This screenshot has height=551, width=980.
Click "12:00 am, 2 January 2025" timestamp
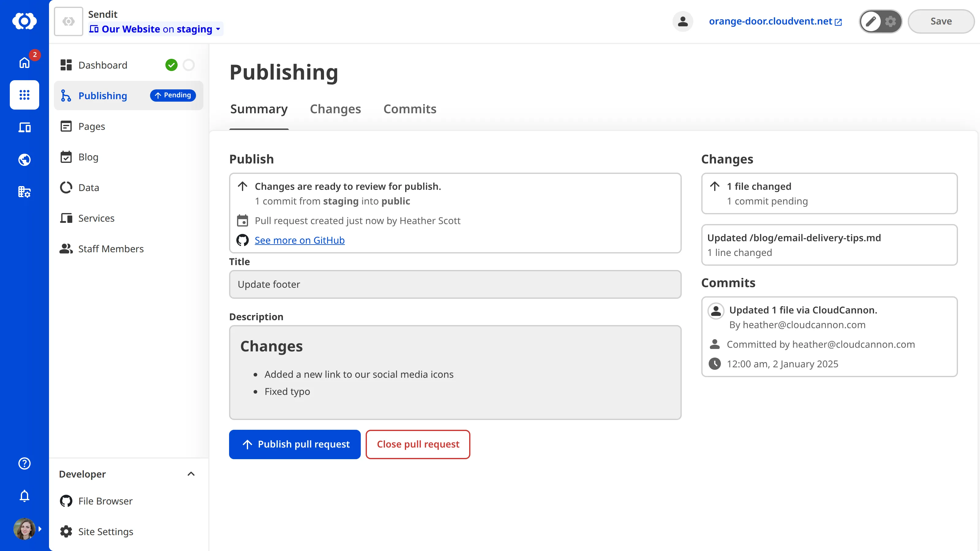782,364
